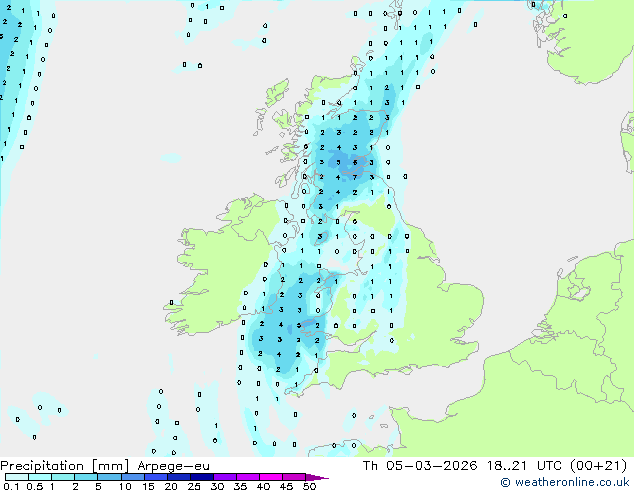Click the 0.1–0.5 mm pale legend swatch
Screen dimensions: 634x490
coord(17,477)
